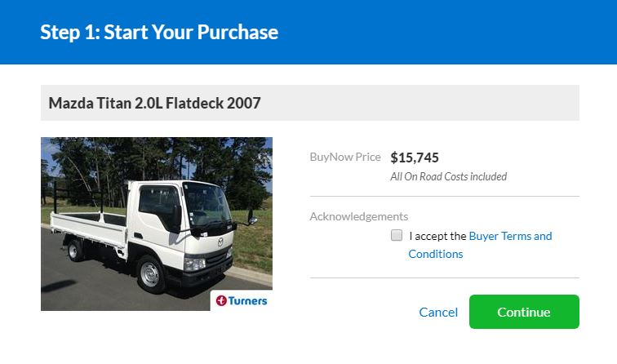Click the Acknowledgements label
Viewport: 617px width, 364px height.
point(358,216)
